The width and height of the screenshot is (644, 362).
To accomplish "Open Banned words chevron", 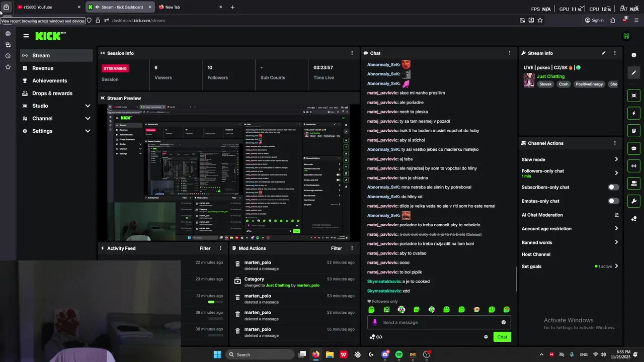I will pos(616,242).
